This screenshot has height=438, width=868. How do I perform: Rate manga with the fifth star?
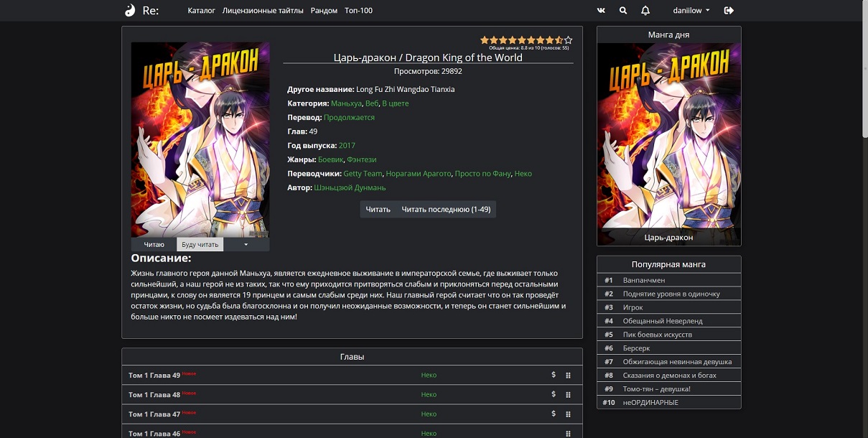[522, 40]
